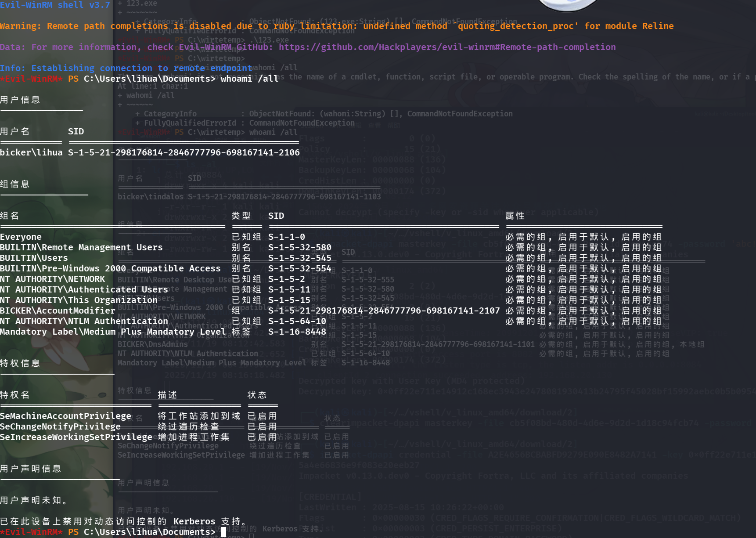Click the user SID ending in 698167141-2106
756x538 pixels.
point(184,152)
